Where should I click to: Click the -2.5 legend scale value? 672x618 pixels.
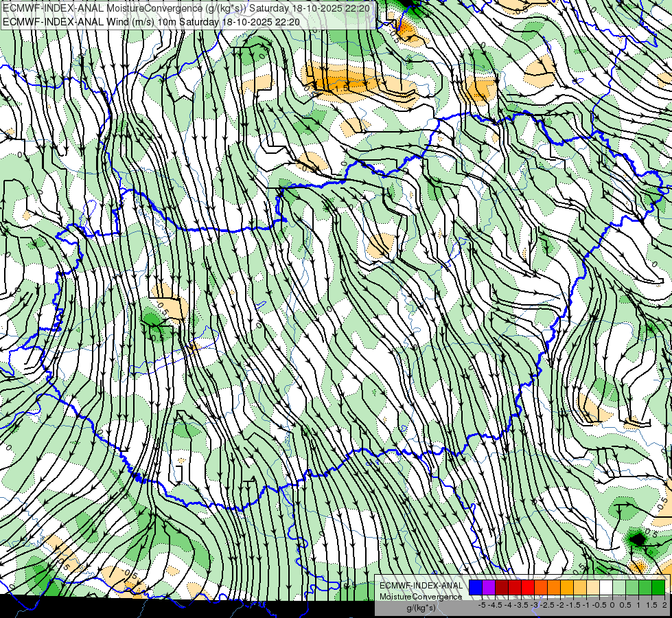[547, 605]
